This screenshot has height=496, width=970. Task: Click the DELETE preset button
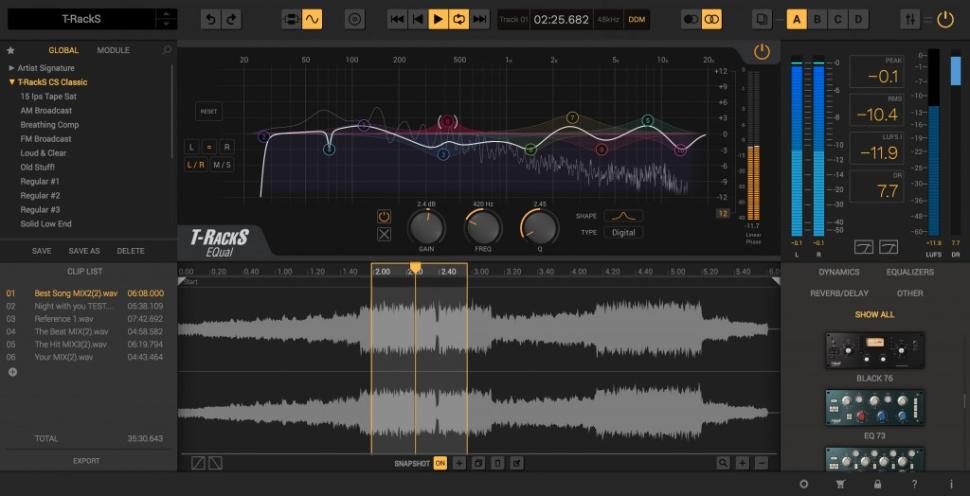click(131, 251)
